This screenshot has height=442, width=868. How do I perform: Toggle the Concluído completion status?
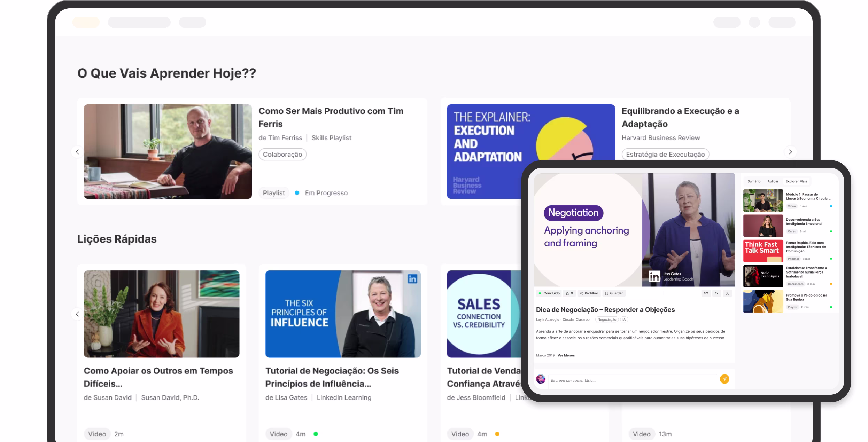pyautogui.click(x=549, y=293)
